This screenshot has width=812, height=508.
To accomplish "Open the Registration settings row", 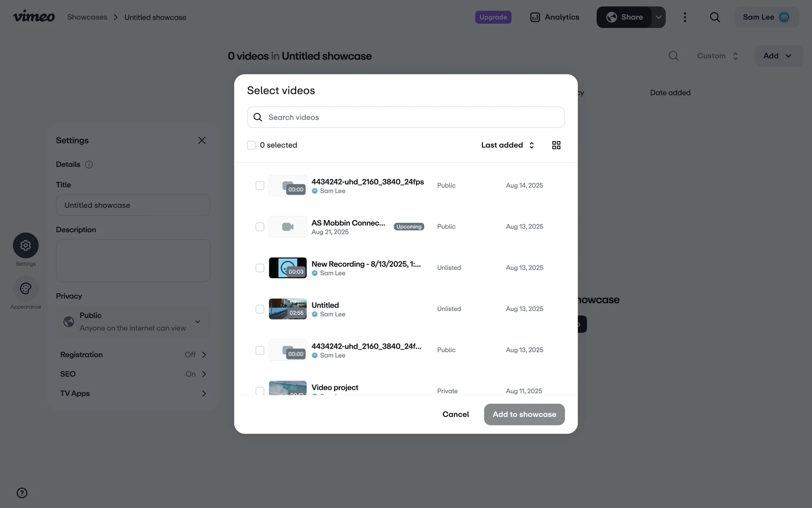I will [x=133, y=355].
